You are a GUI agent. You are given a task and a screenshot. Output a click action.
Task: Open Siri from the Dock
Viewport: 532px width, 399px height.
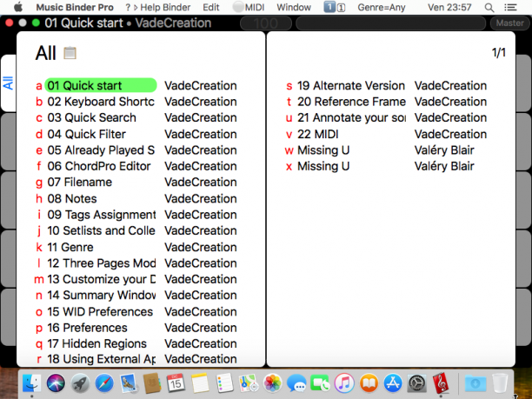tap(56, 383)
